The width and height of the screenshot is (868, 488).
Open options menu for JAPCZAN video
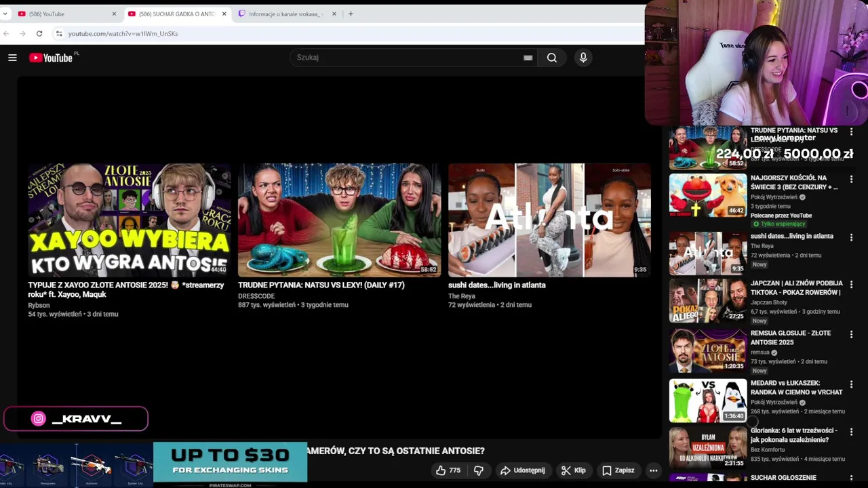coord(851,285)
